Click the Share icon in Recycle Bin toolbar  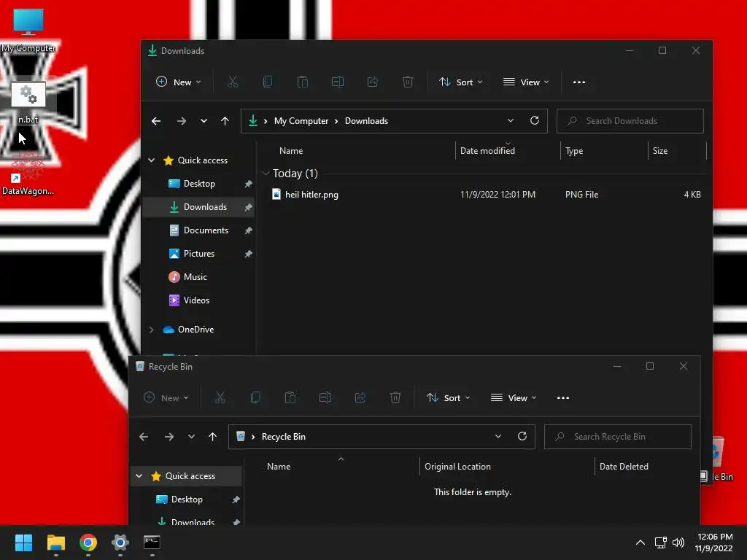[360, 397]
